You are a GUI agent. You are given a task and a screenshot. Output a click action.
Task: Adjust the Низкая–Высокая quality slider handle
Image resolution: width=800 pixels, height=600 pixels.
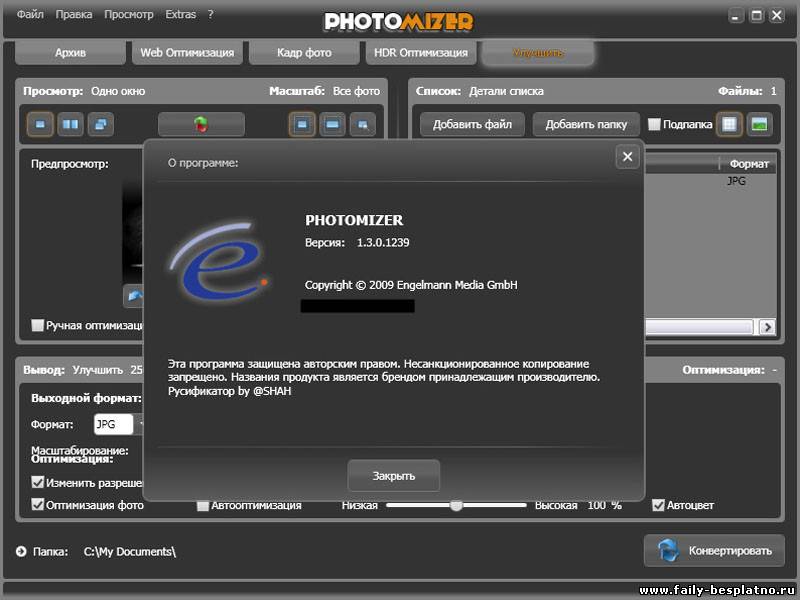456,505
